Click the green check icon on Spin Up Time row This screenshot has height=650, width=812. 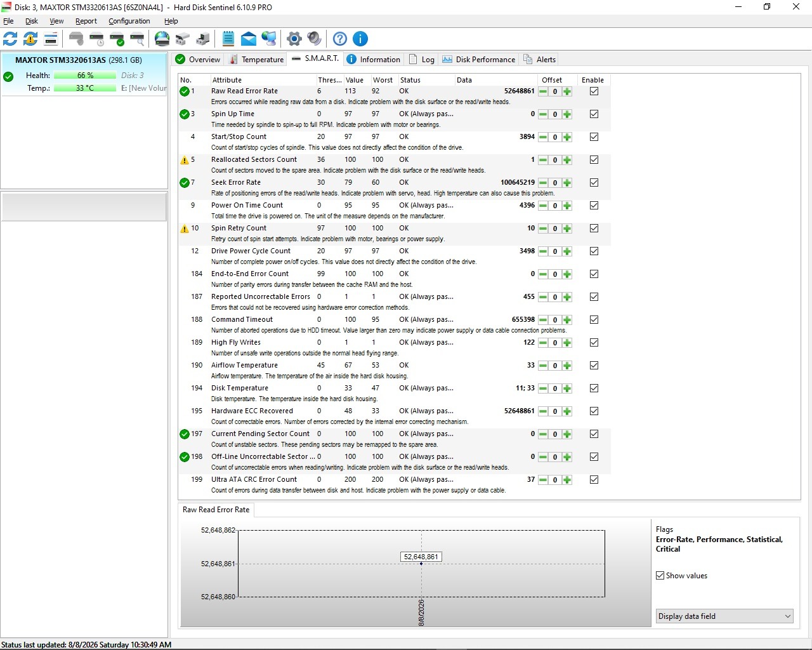pyautogui.click(x=185, y=114)
